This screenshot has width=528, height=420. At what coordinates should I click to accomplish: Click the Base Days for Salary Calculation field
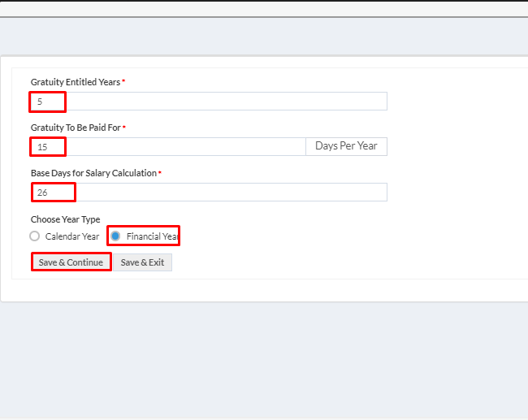pos(209,193)
